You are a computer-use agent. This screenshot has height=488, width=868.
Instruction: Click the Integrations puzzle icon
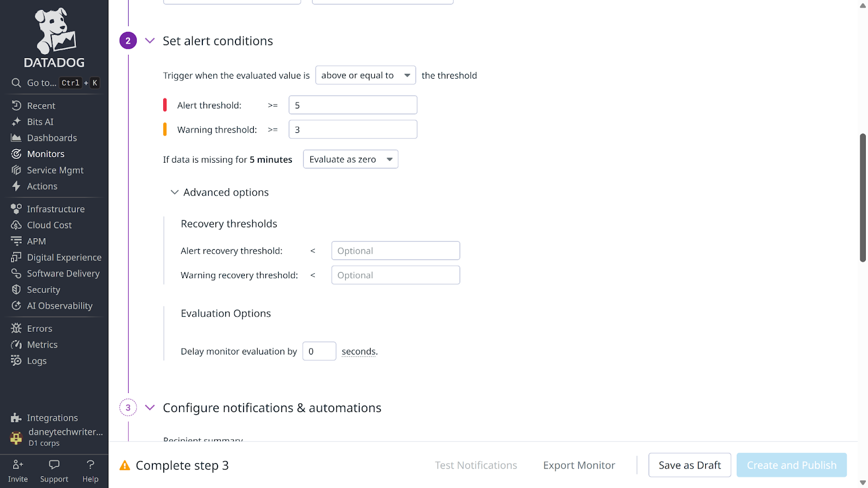[16, 418]
